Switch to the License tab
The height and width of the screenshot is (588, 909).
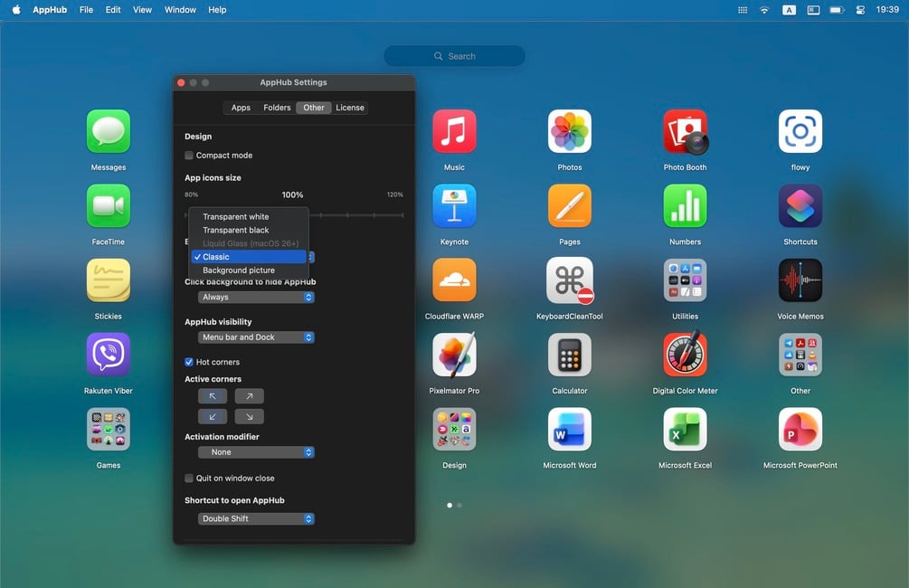[x=350, y=108]
